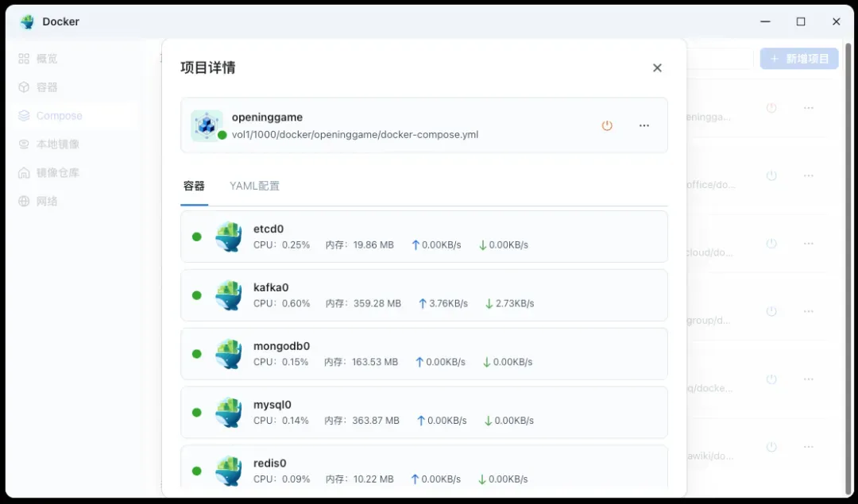This screenshot has height=504, width=858.
Task: Go to 容器 in the left sidebar
Action: [x=47, y=87]
